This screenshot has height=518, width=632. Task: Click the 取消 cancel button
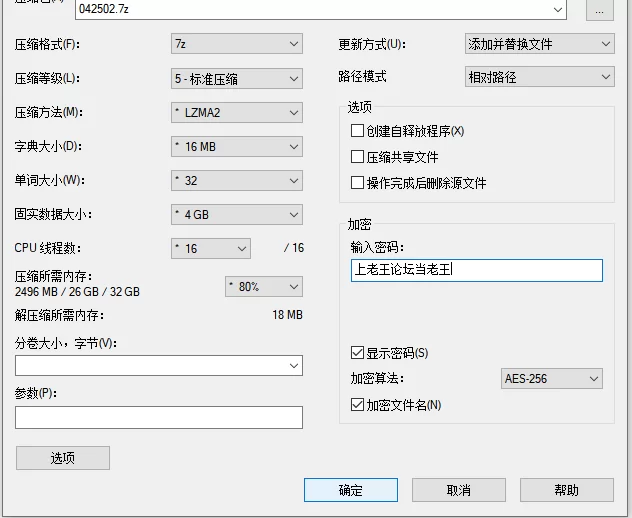[x=459, y=490]
